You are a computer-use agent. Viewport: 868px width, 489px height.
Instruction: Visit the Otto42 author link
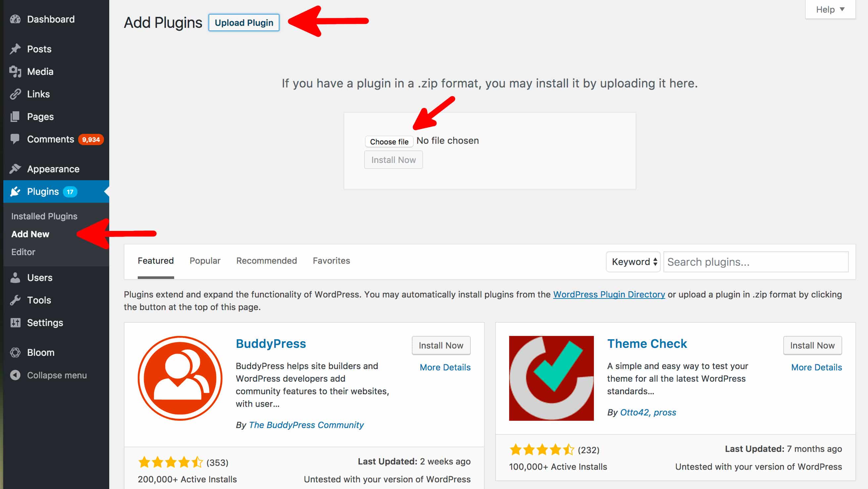click(x=634, y=412)
